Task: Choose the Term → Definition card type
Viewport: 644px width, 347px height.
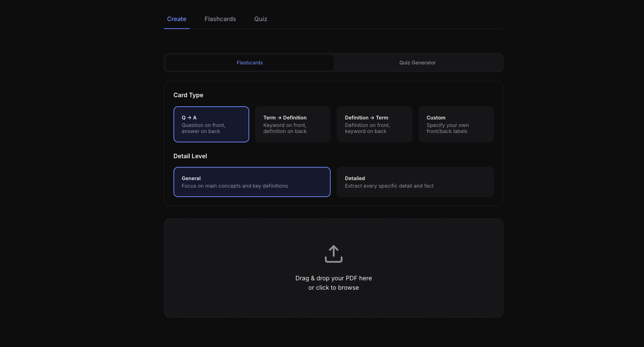Action: [x=293, y=124]
